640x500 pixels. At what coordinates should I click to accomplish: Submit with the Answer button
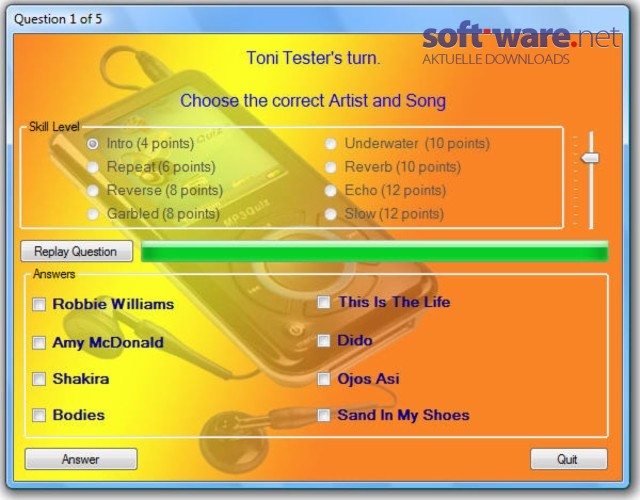(81, 459)
